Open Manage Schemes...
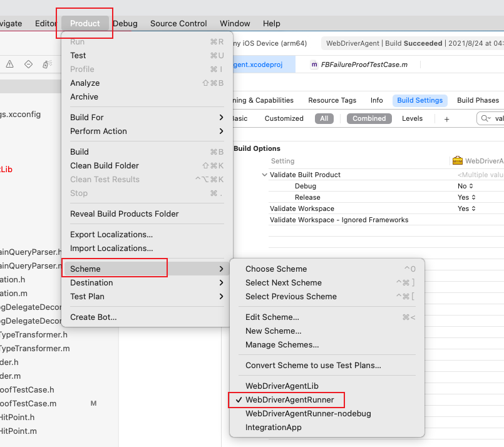The width and height of the screenshot is (504, 447). (x=327, y=345)
